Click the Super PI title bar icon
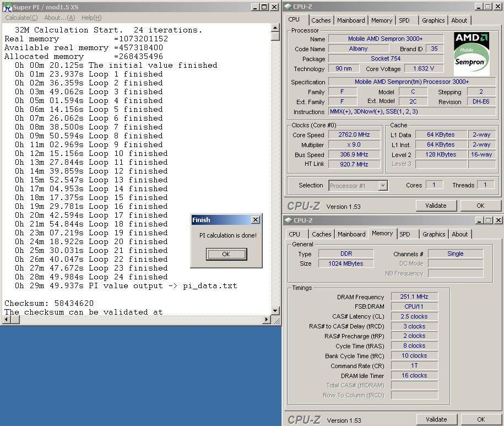The width and height of the screenshot is (504, 426). 7,7
